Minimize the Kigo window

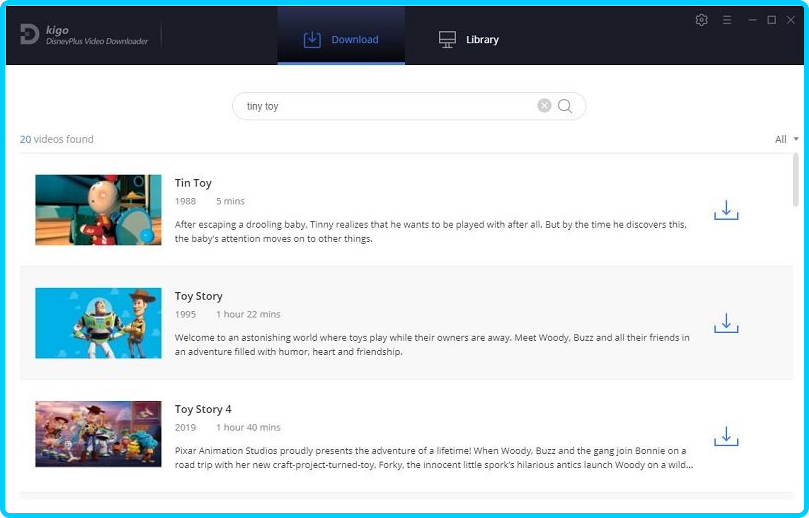point(750,20)
